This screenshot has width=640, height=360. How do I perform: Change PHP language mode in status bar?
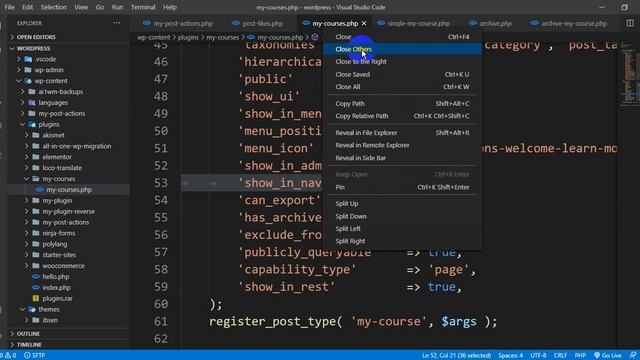[x=580, y=355]
